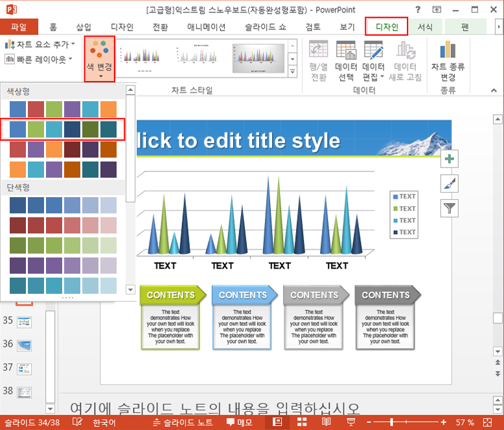Pick first colorful palette blue swatch
Screen dimensions: 504x430
17,109
